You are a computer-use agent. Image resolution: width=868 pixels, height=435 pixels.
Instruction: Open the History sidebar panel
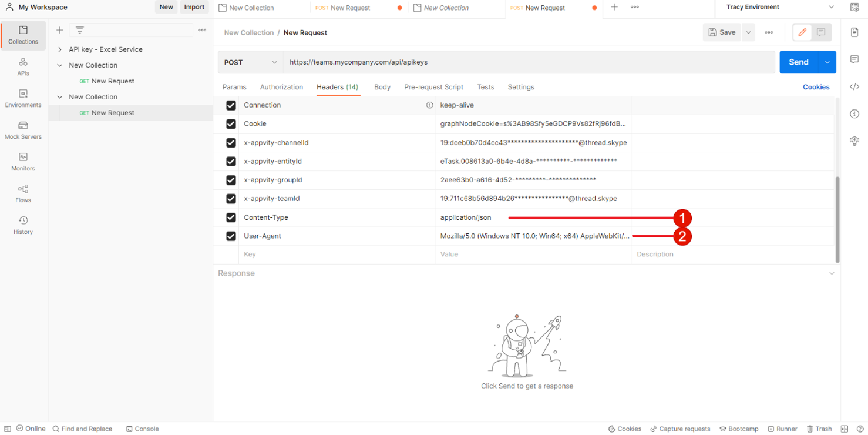23,225
